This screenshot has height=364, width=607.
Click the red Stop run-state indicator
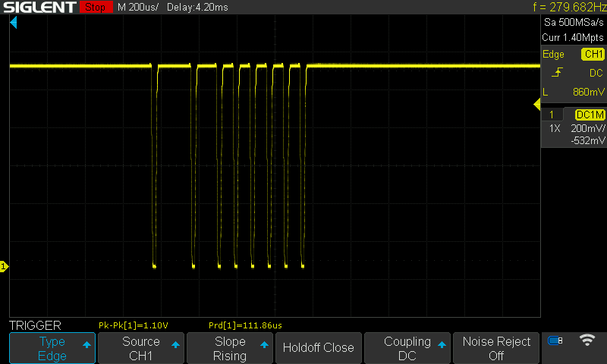(x=96, y=7)
